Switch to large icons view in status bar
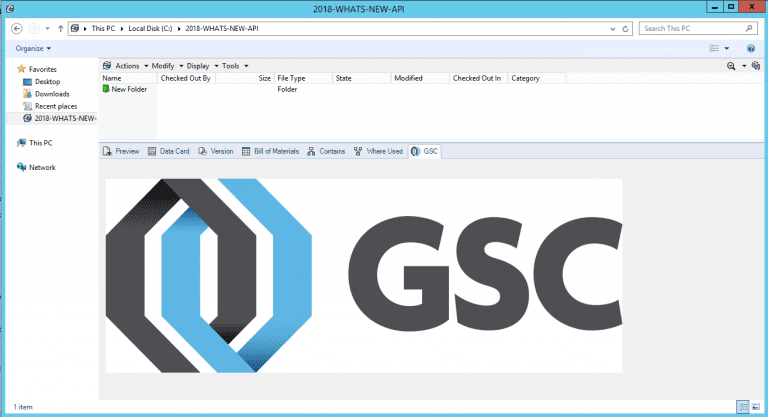768x417 pixels. coord(756,407)
